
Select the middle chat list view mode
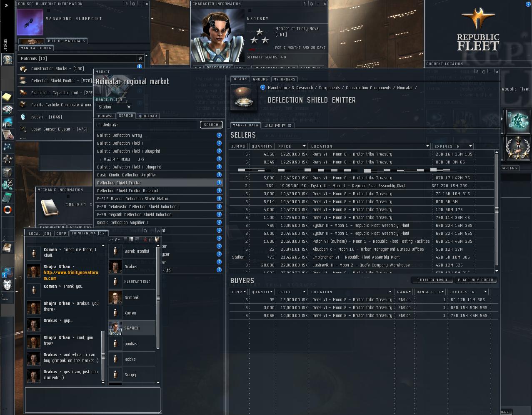click(x=131, y=239)
